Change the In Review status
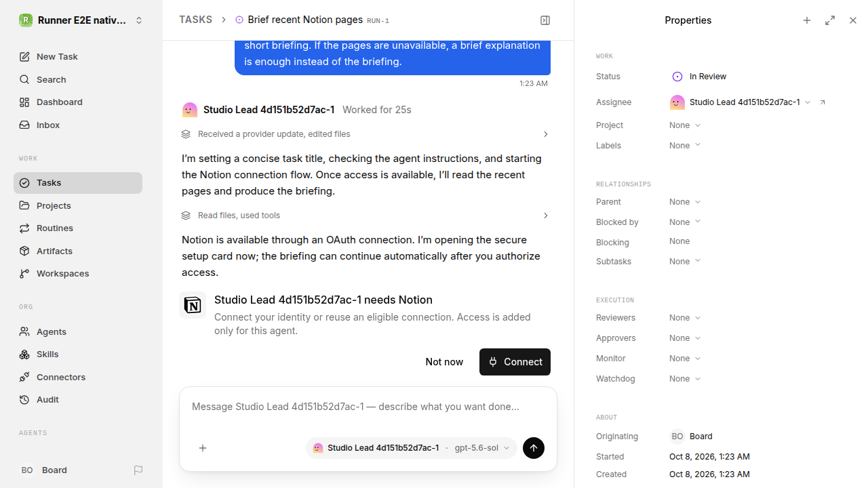Screen dimensions: 868x488 point(699,77)
